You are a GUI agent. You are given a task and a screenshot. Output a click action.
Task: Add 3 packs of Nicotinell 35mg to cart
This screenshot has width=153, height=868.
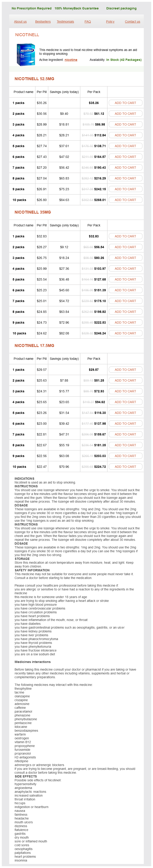click(125, 258)
